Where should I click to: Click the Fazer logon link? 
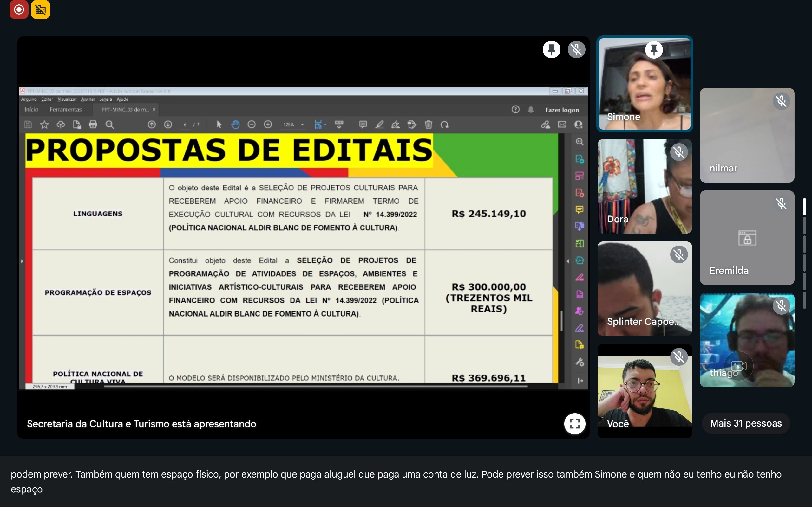tap(562, 110)
